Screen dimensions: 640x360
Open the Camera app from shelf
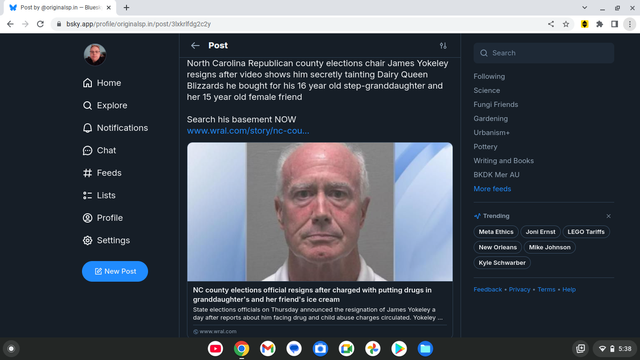point(320,349)
